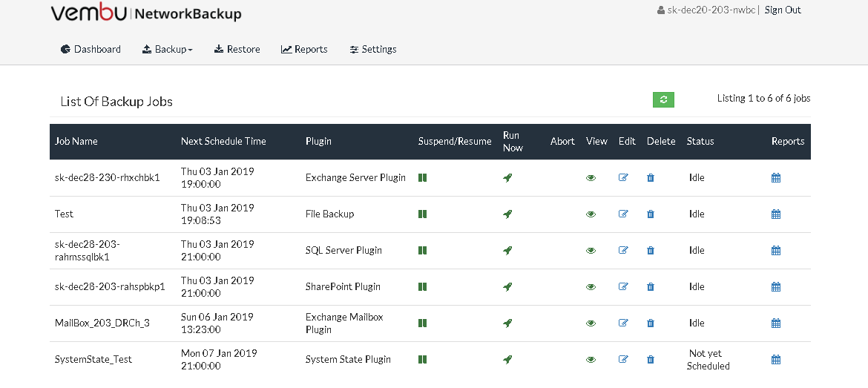Click the File Backup plugin cell
The width and height of the screenshot is (868, 388).
(x=330, y=214)
